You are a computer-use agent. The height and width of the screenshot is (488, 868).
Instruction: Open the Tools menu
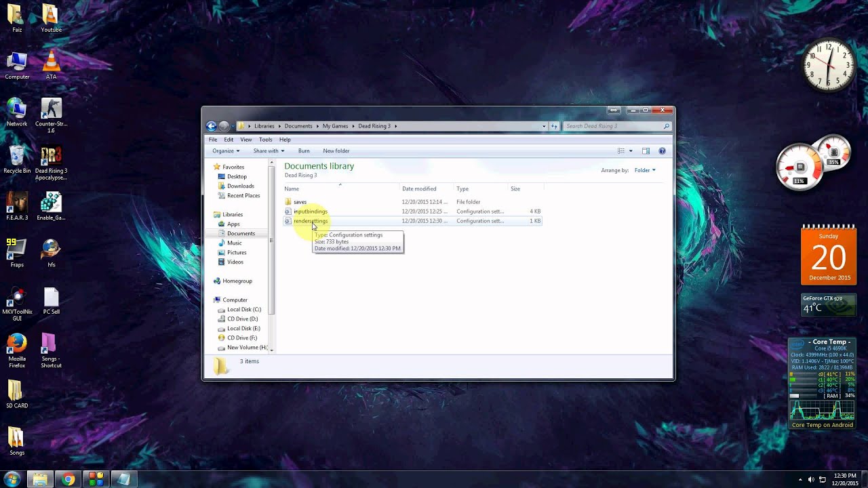click(265, 140)
